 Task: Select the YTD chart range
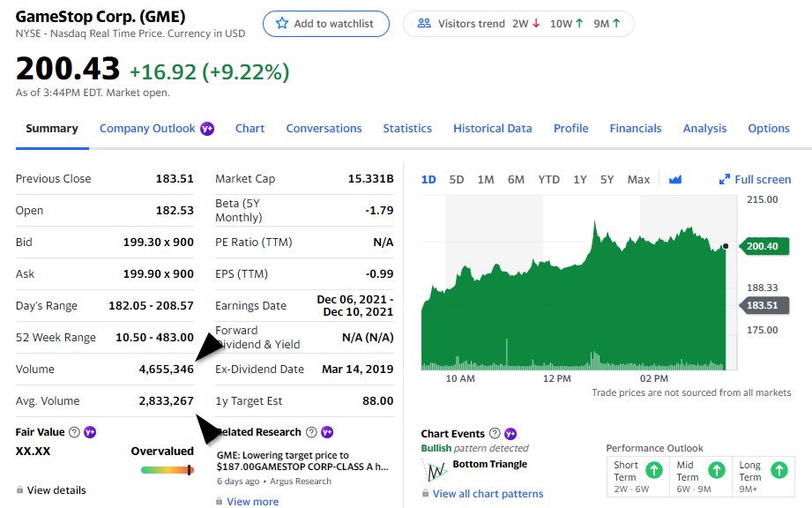549,180
